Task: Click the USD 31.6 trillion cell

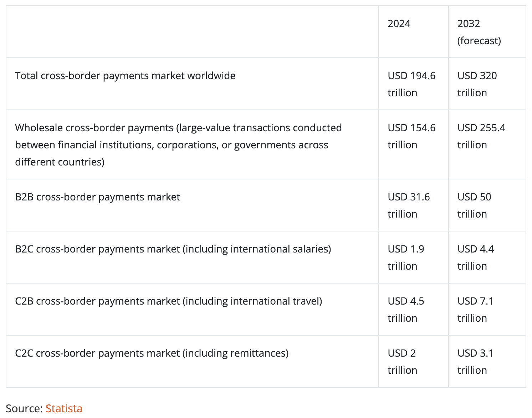Action: pos(409,205)
